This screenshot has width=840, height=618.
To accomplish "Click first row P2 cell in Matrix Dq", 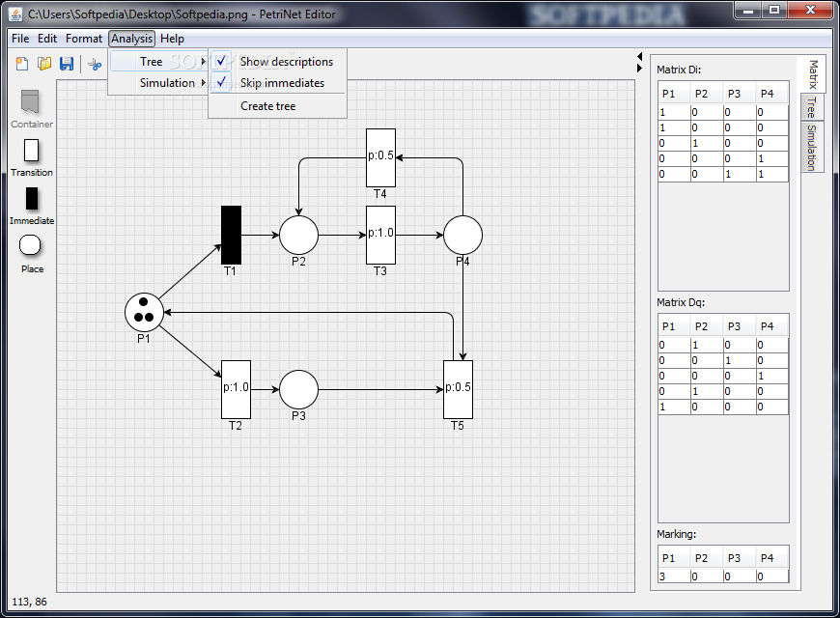I will click(x=707, y=345).
